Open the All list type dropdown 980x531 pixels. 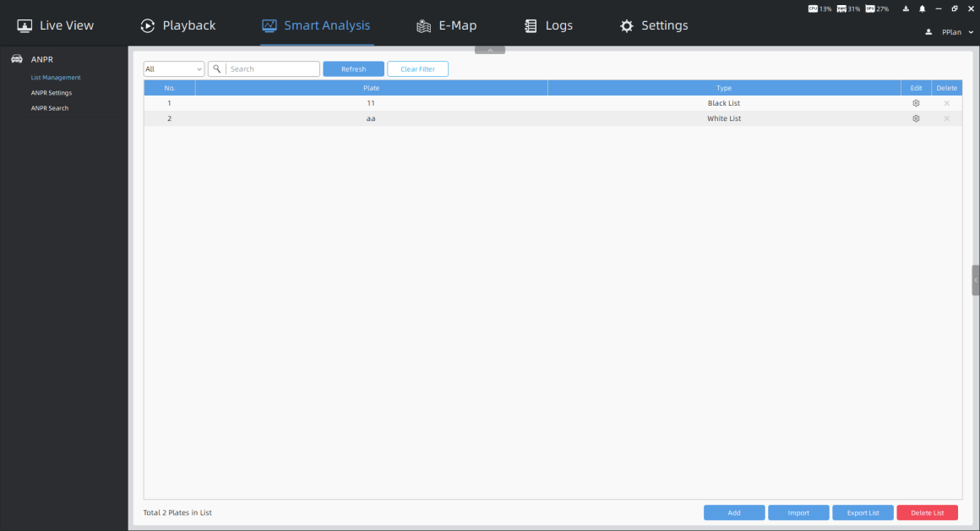tap(174, 69)
